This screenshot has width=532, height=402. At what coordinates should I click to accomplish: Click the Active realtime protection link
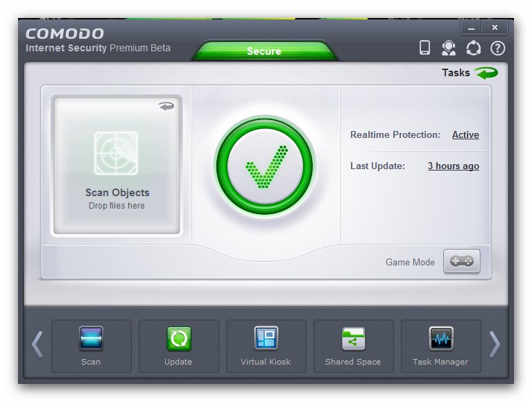[x=465, y=135]
